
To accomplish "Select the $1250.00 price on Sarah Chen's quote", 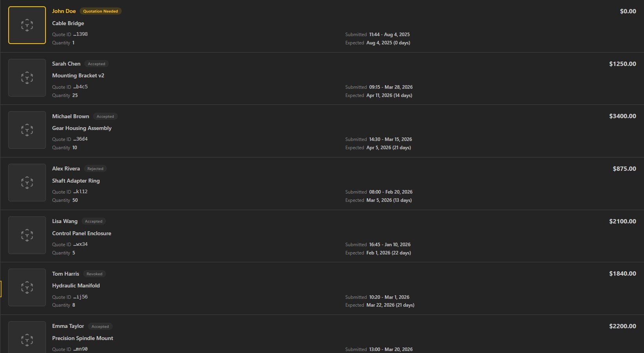I will [622, 64].
